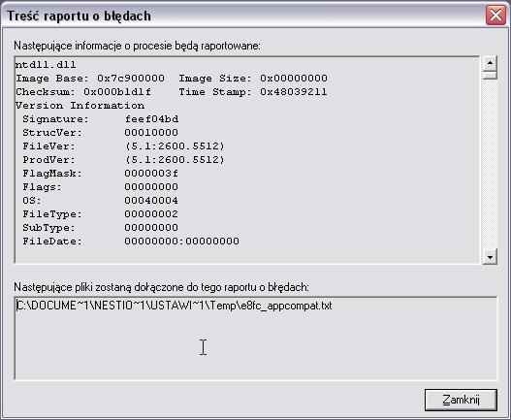Click the ntdll.dll line in report
The width and height of the screenshot is (511, 420).
(46, 65)
